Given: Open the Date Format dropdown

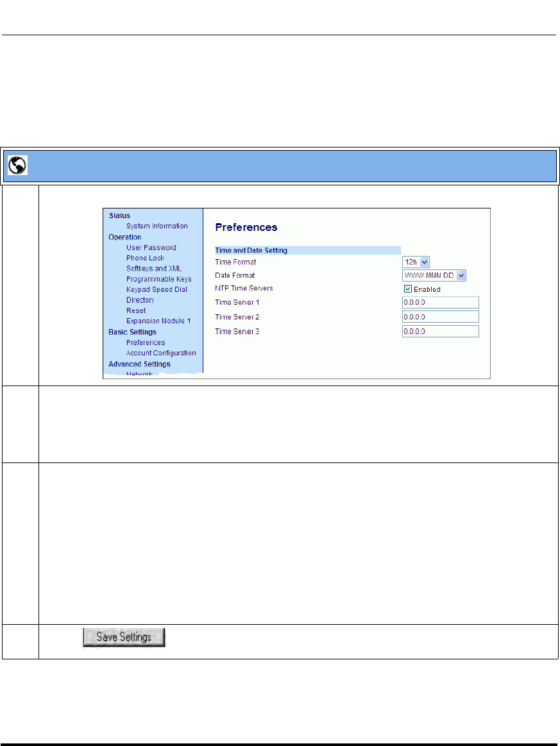Looking at the screenshot, I should (434, 275).
